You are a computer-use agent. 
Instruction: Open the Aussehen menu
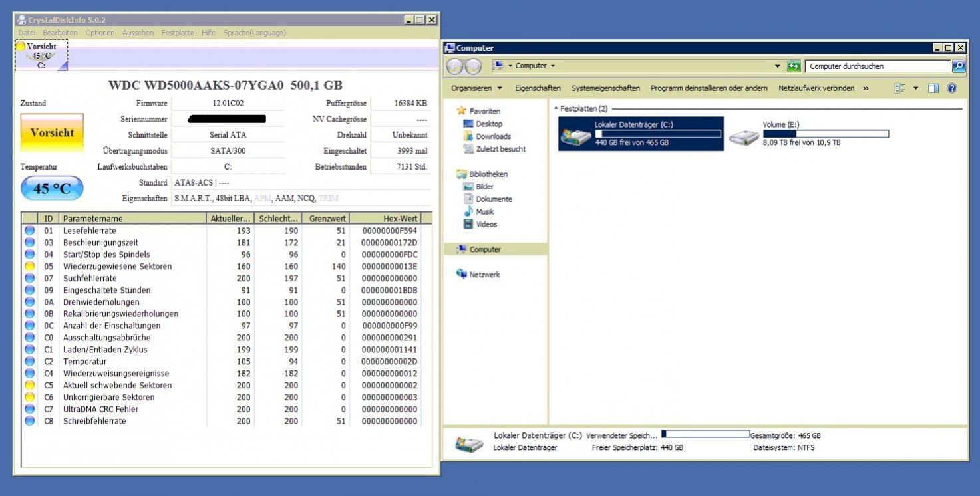tap(138, 33)
